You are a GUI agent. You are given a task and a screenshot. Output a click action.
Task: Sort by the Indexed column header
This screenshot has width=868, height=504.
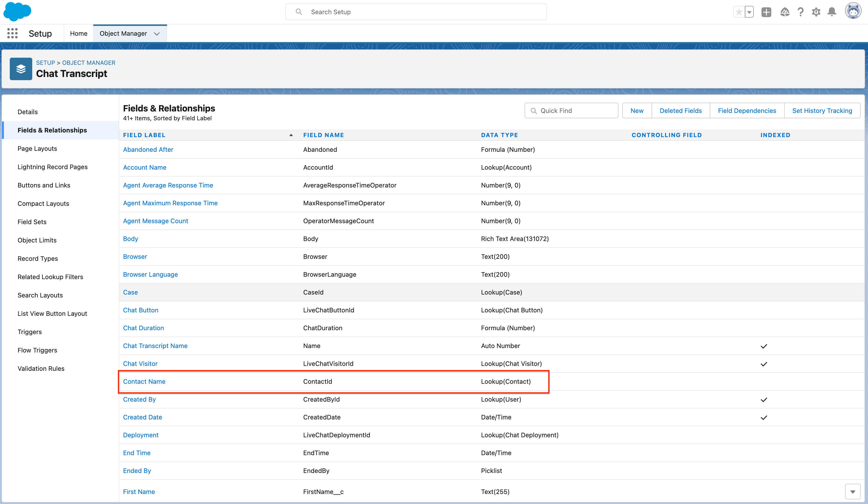click(775, 135)
